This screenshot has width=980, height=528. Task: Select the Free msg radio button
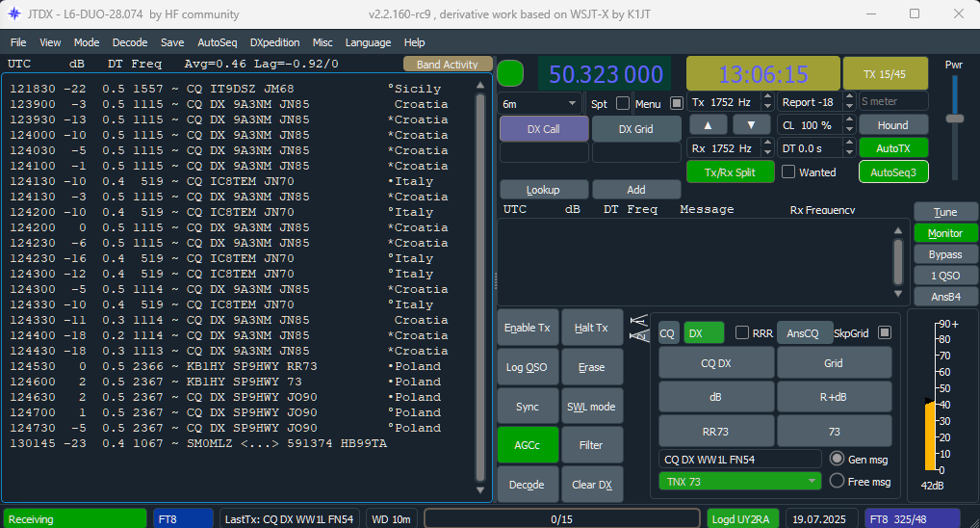(837, 481)
